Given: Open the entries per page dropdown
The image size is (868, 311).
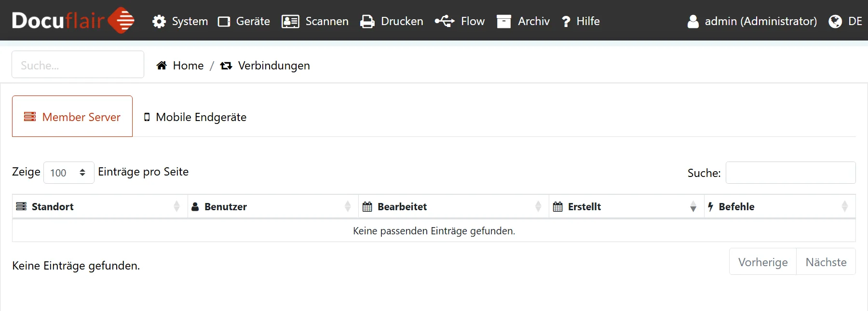Looking at the screenshot, I should pyautogui.click(x=68, y=173).
